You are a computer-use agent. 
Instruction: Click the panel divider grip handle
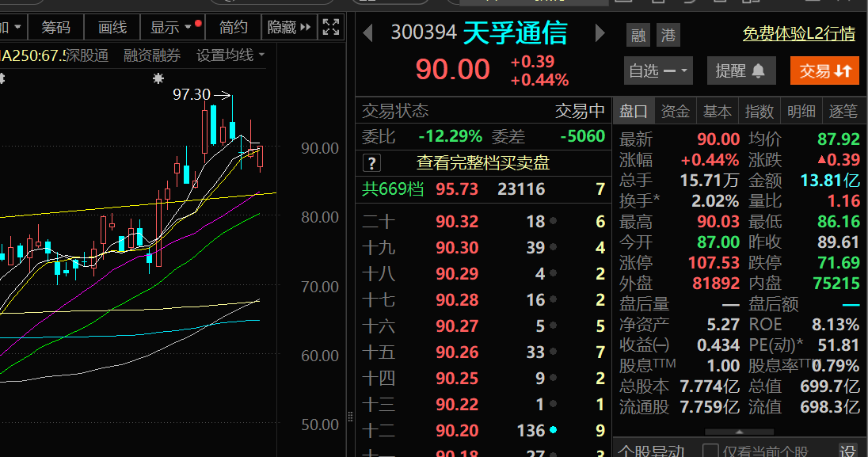(350, 417)
